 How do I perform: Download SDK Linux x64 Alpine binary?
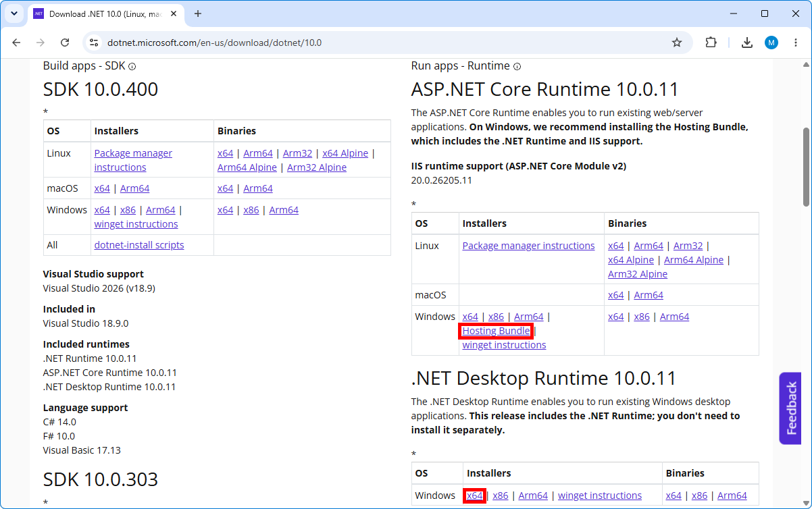(x=345, y=153)
